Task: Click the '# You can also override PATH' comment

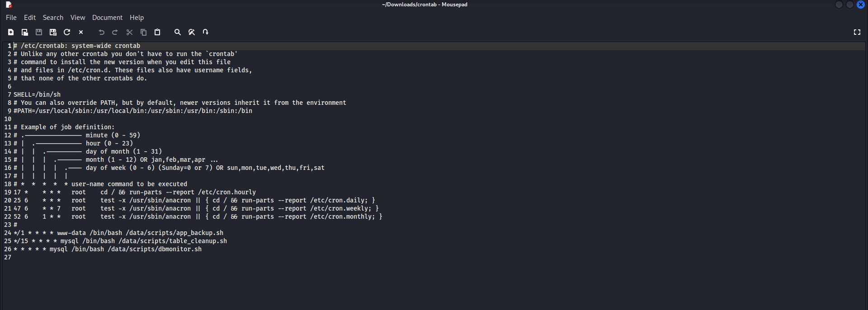Action: click(180, 103)
